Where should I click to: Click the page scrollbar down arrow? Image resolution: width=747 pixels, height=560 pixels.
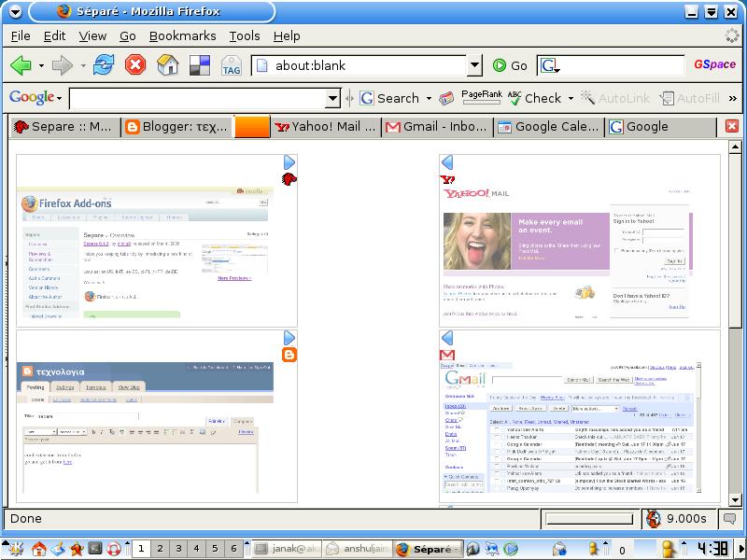735,500
